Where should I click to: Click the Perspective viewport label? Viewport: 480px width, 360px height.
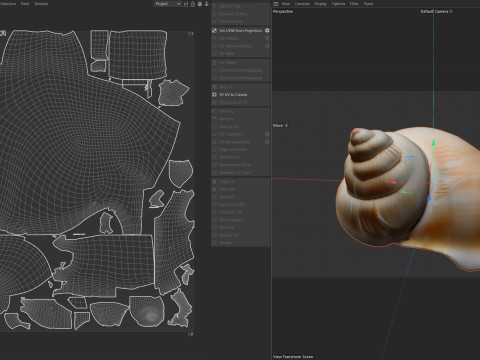[283, 11]
